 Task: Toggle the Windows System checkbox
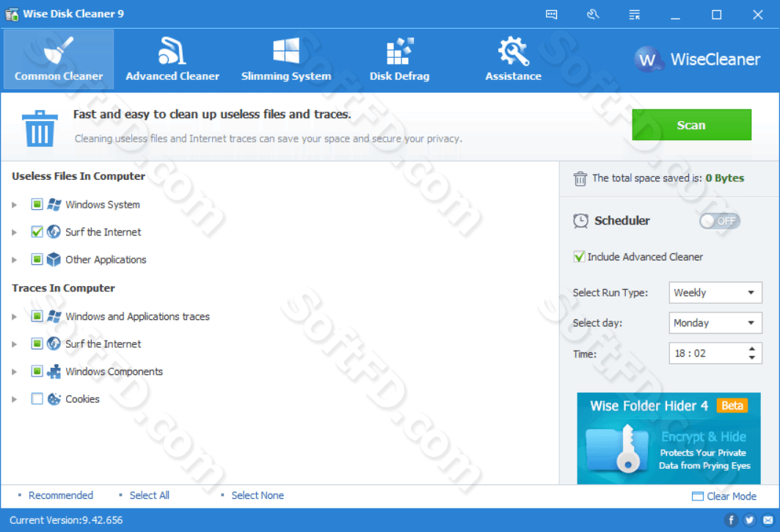click(x=37, y=204)
